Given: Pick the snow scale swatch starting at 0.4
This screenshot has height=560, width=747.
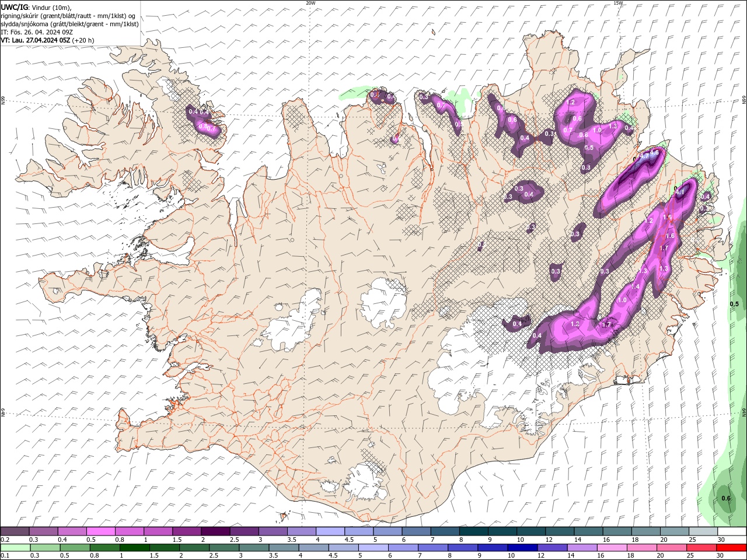Looking at the screenshot, I should (x=72, y=531).
